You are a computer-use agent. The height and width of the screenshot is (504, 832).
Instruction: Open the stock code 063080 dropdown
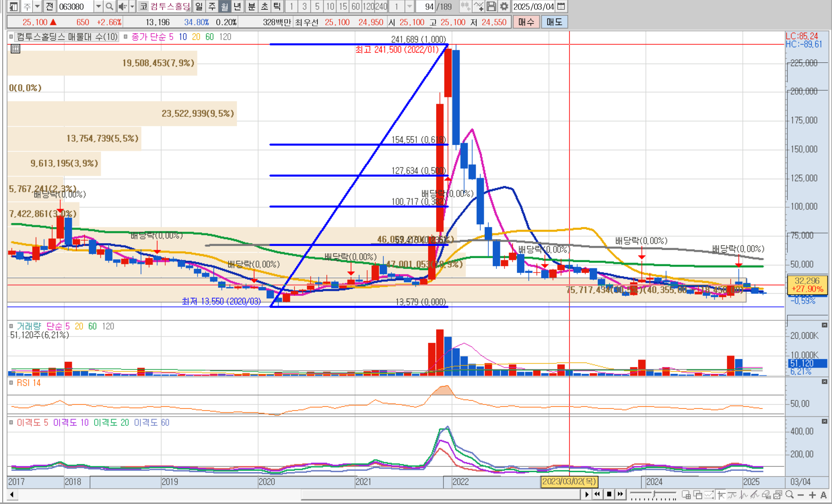(x=98, y=6)
